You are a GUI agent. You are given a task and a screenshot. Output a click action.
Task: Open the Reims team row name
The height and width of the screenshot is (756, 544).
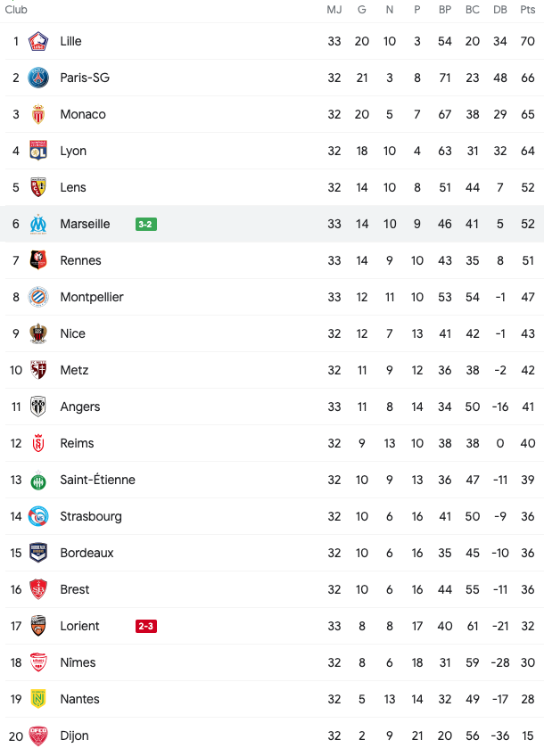(78, 444)
